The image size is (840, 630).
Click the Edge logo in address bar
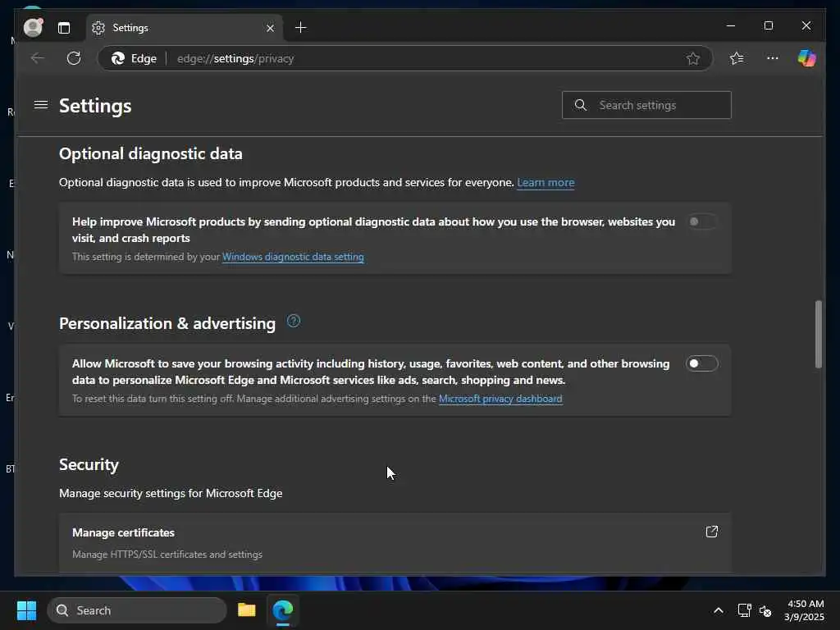(118, 58)
